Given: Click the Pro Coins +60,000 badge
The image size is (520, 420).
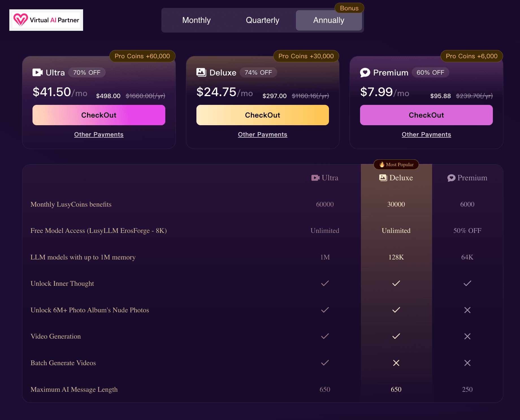Looking at the screenshot, I should click(142, 56).
